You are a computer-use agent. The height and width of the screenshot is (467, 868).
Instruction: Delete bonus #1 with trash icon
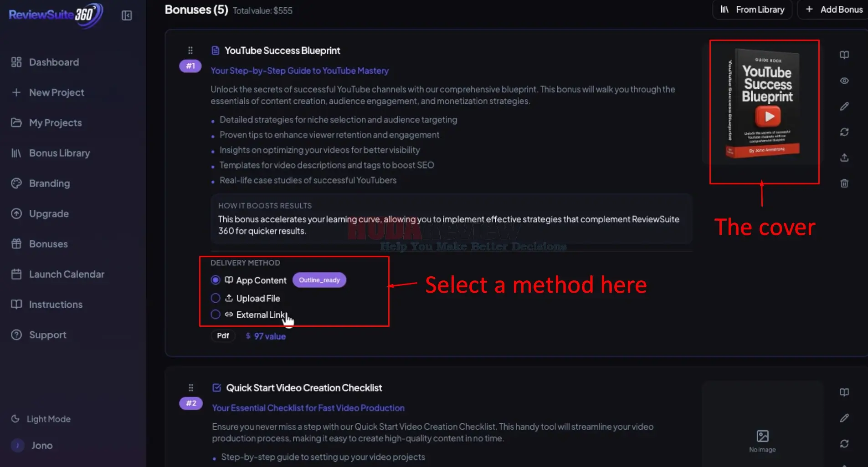[844, 183]
